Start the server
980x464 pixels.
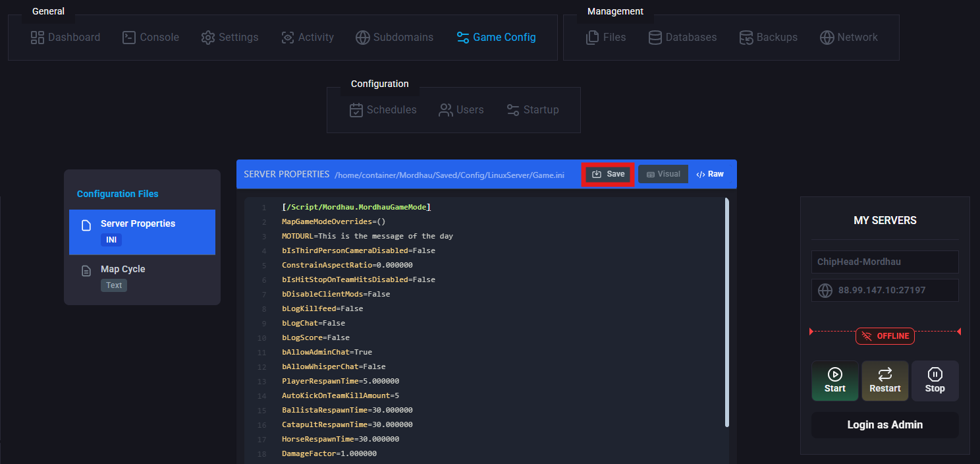coord(835,380)
